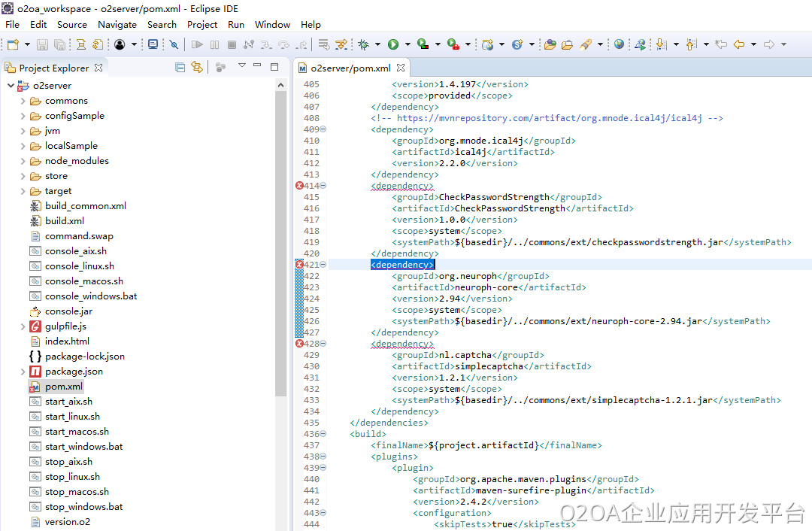
Task: Click the New file toolbar icon
Action: tap(13, 44)
